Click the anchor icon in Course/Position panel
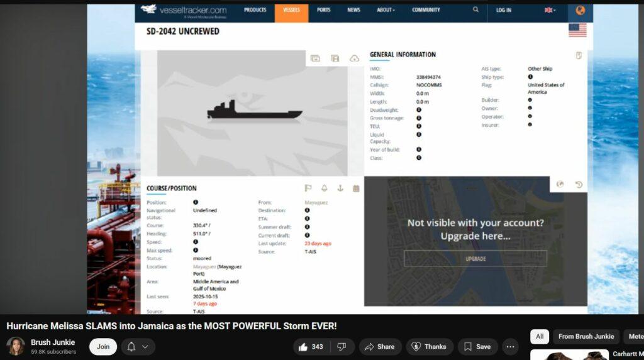Viewport: 644px width, 360px height. (340, 188)
